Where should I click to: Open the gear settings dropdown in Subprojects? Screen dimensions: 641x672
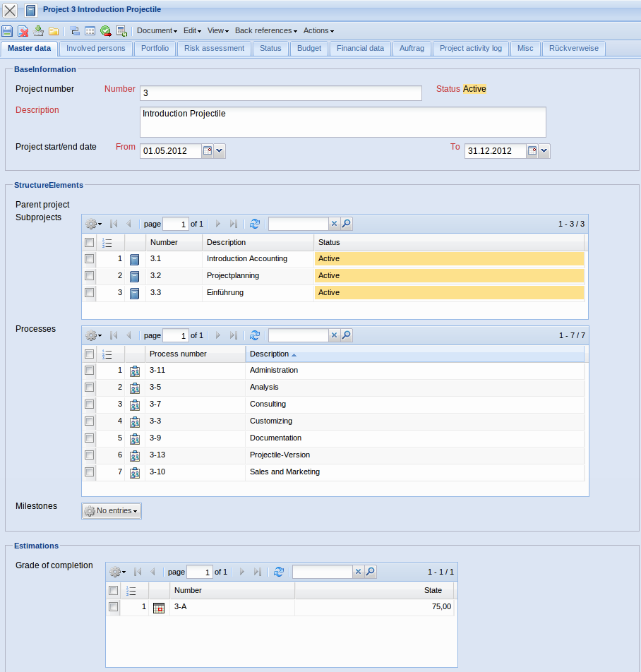(93, 224)
